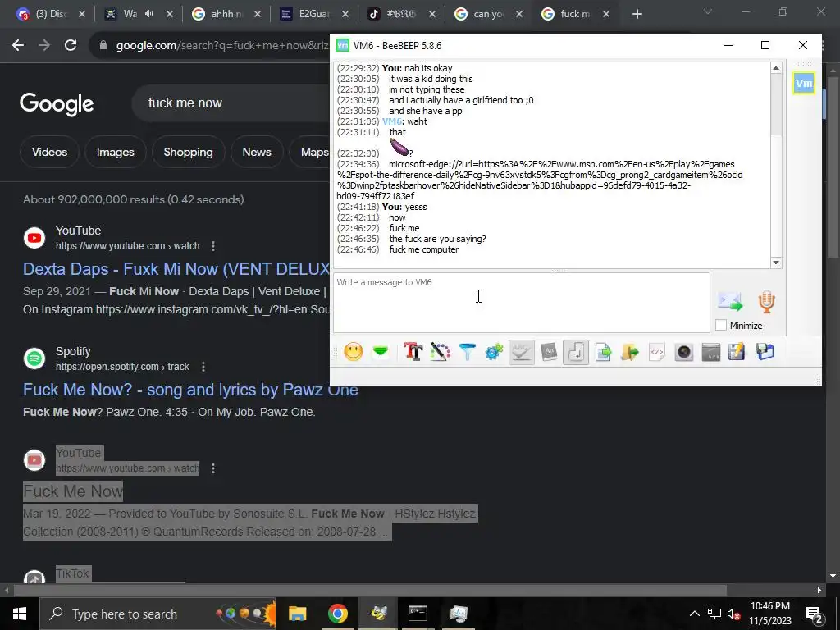Open three-dot menu beside the Spotify result
The width and height of the screenshot is (840, 630).
[203, 367]
